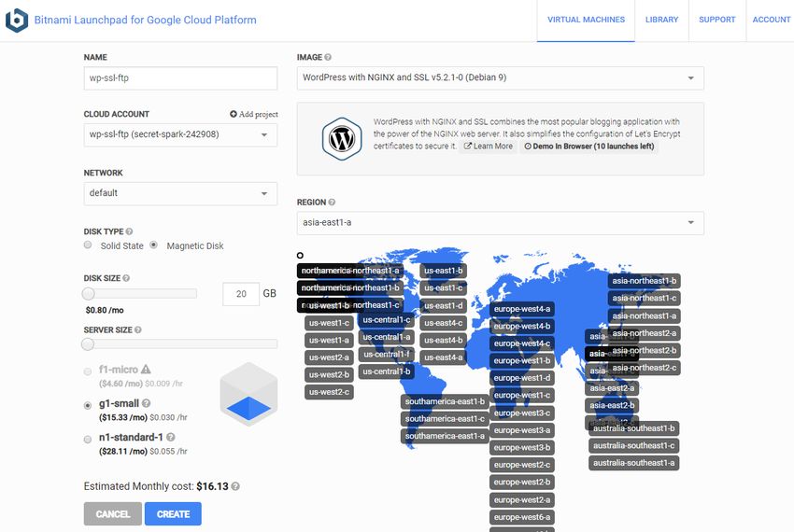This screenshot has height=532, width=794.
Task: Select region southamerica-east1-b on map
Action: (x=445, y=401)
